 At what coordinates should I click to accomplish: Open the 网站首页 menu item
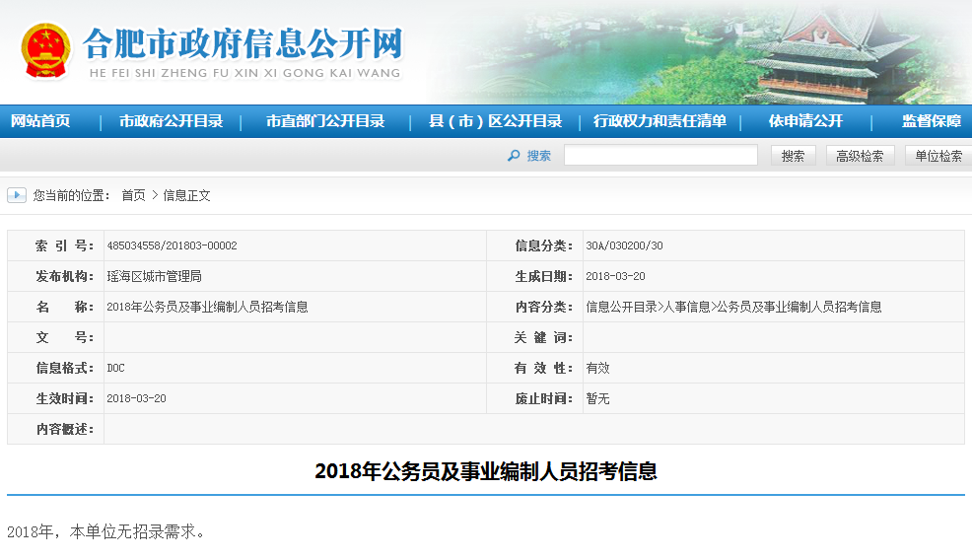(x=40, y=121)
